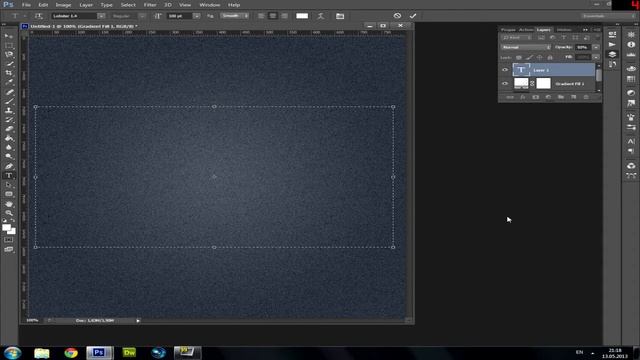Turn layer filtering on or off

[x=598, y=38]
